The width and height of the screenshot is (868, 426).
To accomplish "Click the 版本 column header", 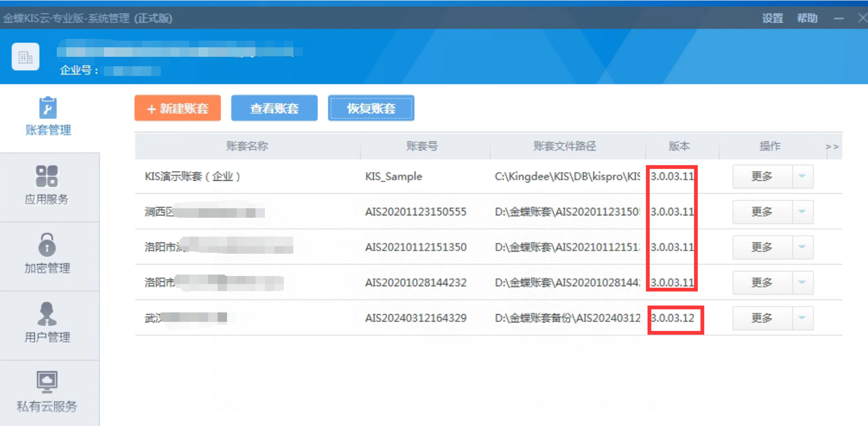I will (679, 146).
